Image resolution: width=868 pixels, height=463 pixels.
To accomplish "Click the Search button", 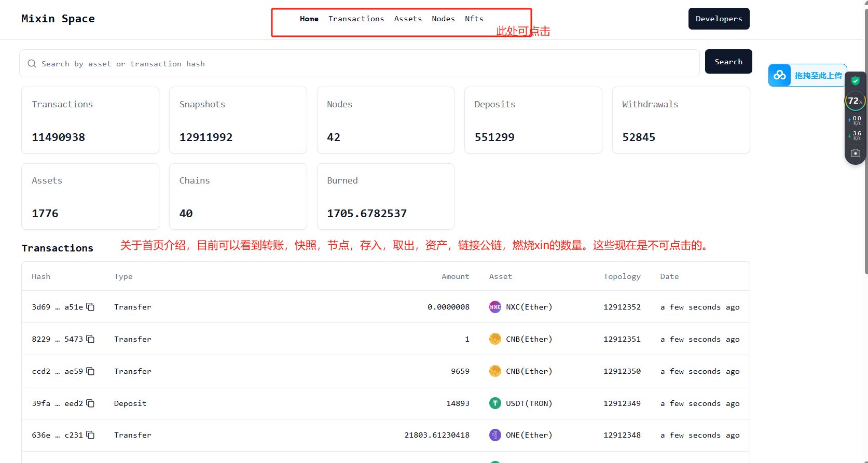I will point(728,62).
